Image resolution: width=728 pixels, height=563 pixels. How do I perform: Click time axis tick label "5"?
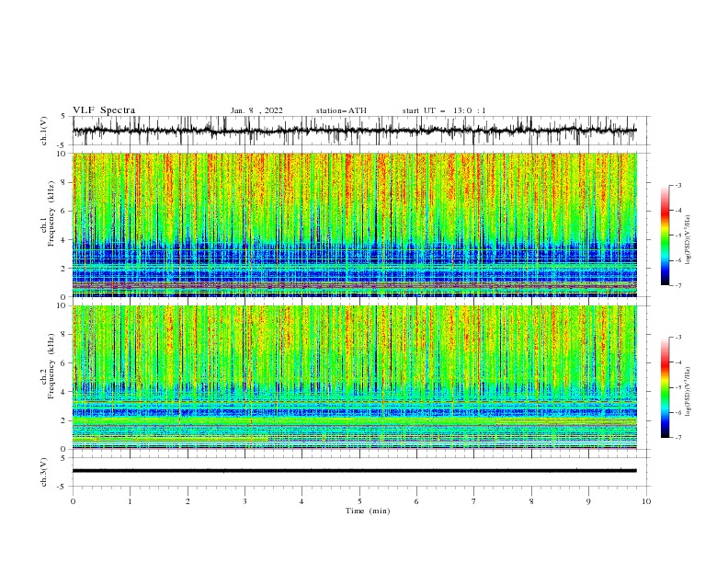[359, 501]
